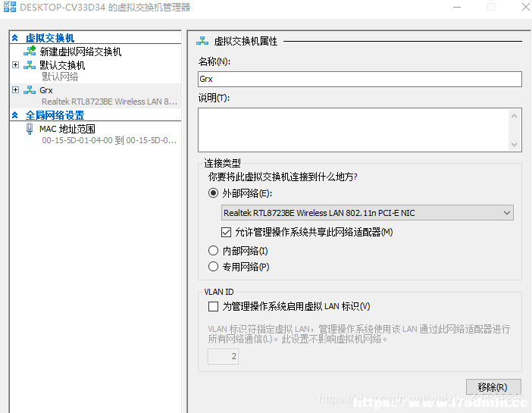Click Realtek RTL8723BE Wireless LAN subtext under Grx

(x=109, y=102)
